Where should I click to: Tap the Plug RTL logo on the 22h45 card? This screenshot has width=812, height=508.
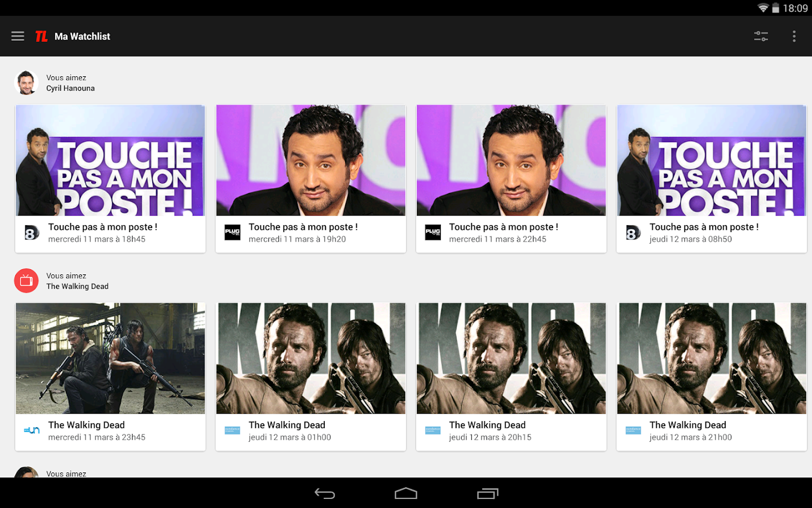[433, 233]
